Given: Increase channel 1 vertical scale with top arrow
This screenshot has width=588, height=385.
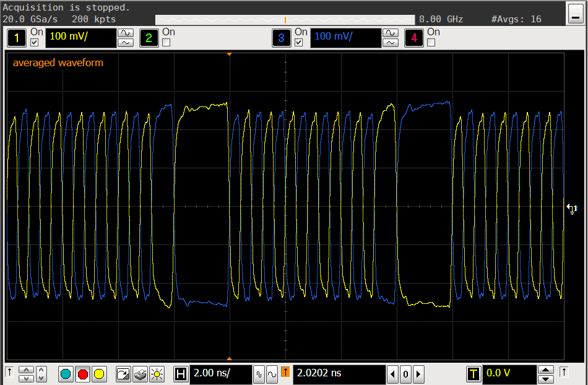Looking at the screenshot, I should (x=126, y=33).
